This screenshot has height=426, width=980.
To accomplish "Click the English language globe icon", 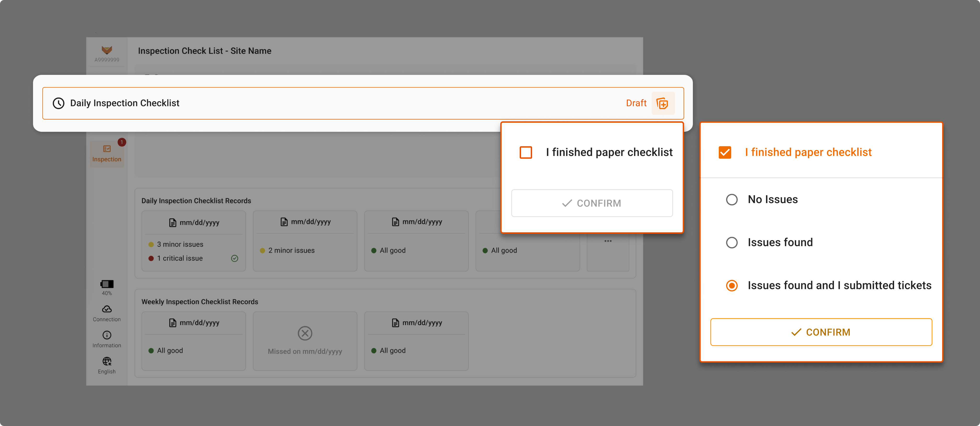I will click(106, 361).
